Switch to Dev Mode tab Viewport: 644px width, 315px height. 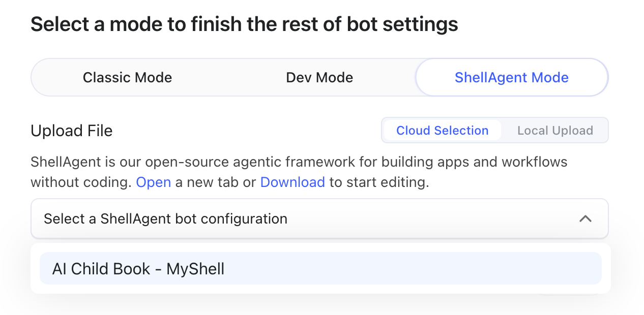[x=319, y=78]
